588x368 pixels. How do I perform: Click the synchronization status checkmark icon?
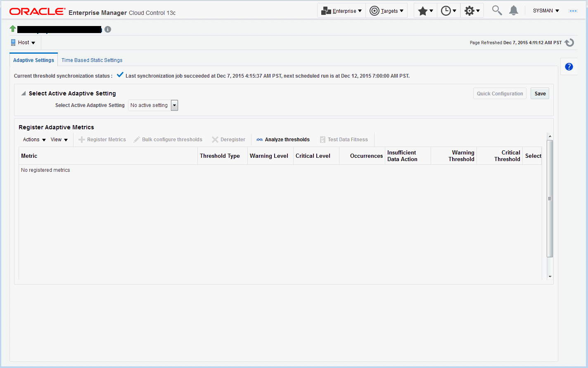[120, 75]
